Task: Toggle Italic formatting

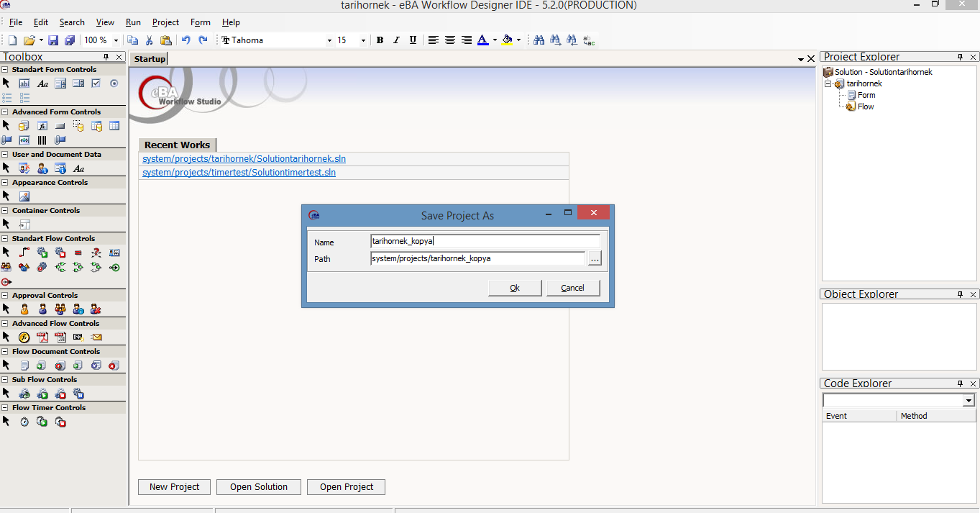Action: pyautogui.click(x=396, y=40)
